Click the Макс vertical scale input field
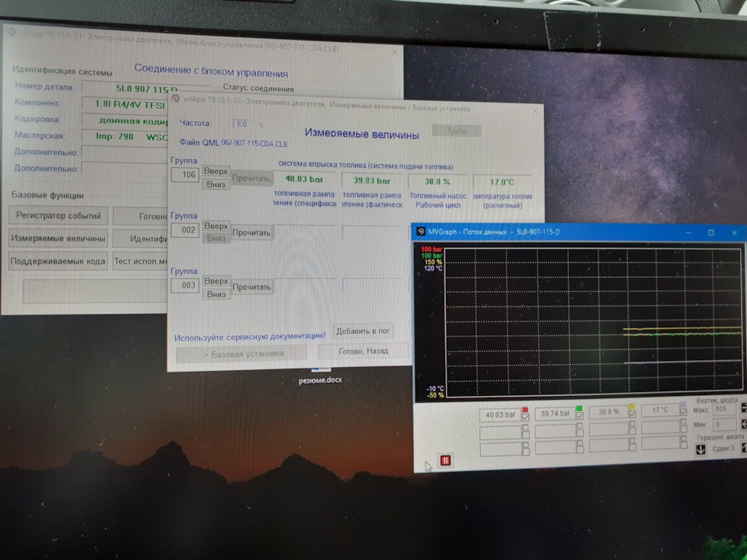Image resolution: width=747 pixels, height=560 pixels. pos(724,408)
